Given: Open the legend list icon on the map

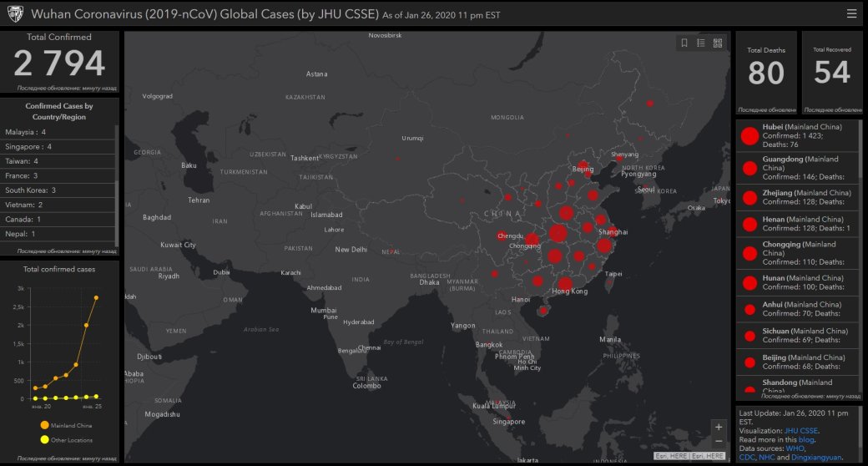Looking at the screenshot, I should (701, 43).
